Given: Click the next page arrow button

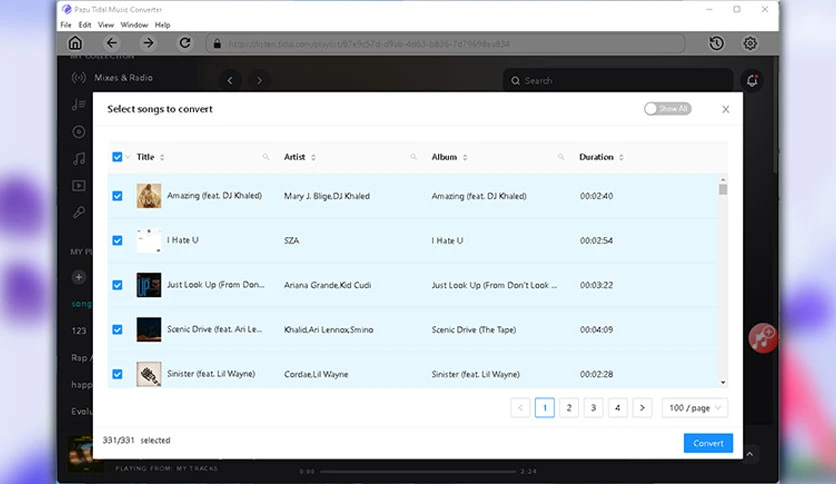Looking at the screenshot, I should click(642, 408).
